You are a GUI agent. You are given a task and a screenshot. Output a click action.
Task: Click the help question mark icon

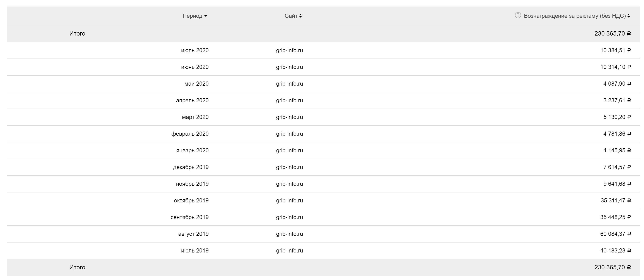[518, 16]
